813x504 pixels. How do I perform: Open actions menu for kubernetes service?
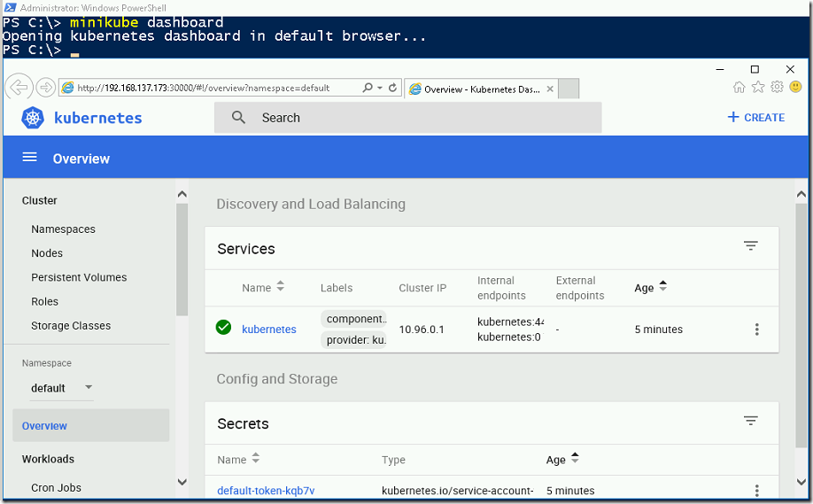click(x=757, y=330)
